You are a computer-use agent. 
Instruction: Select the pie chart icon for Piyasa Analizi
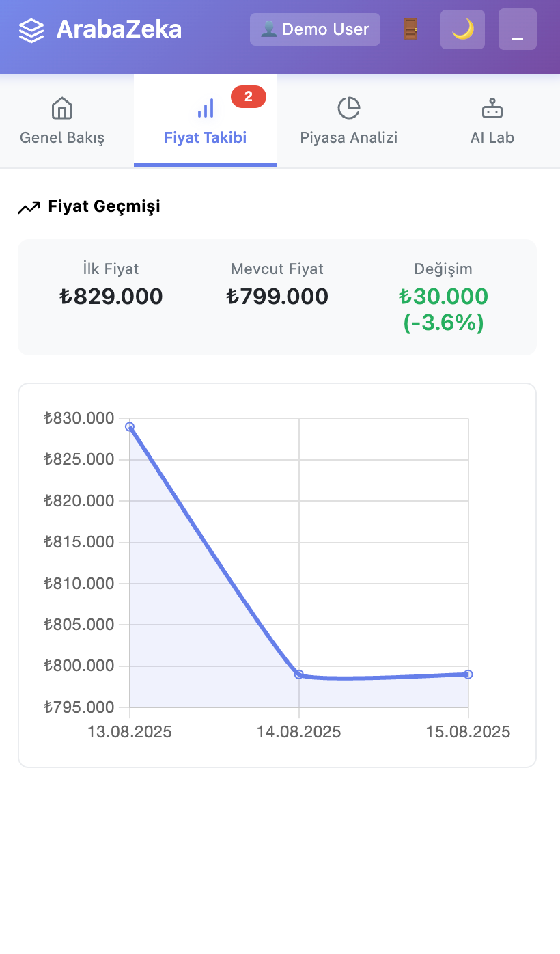pyautogui.click(x=349, y=108)
